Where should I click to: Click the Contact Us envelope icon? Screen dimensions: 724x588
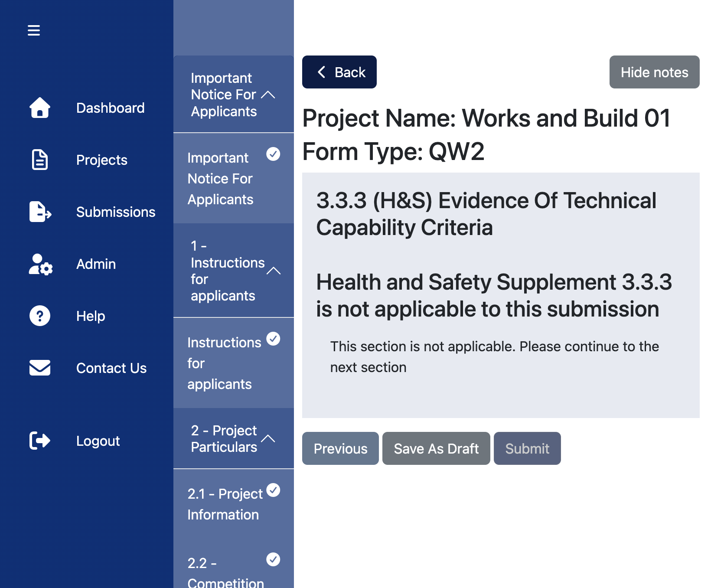click(40, 368)
